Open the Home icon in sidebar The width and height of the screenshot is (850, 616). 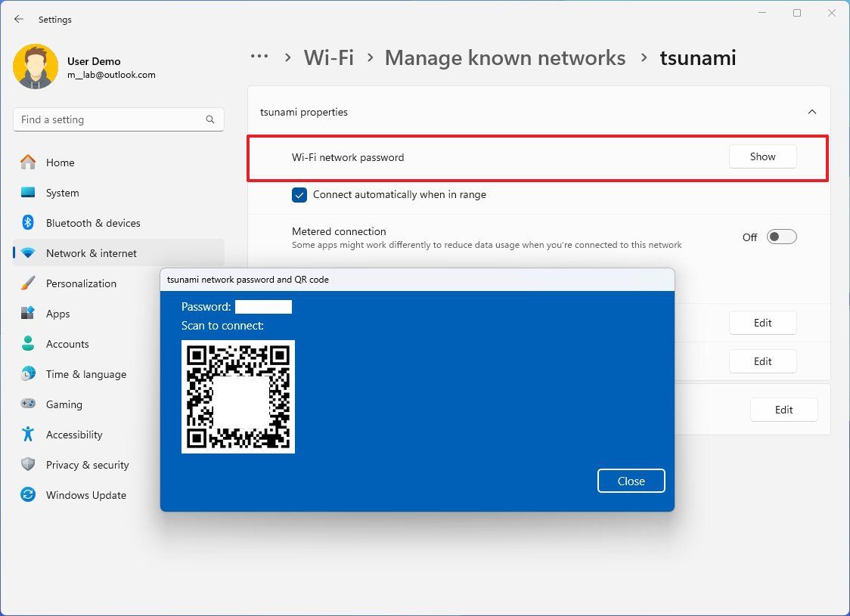(28, 162)
